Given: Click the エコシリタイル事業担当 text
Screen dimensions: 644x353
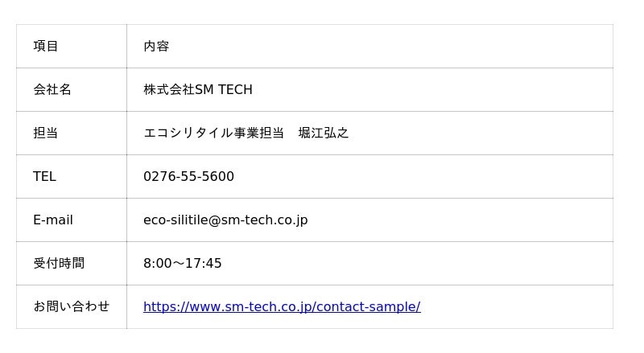Looking at the screenshot, I should 213,133.
